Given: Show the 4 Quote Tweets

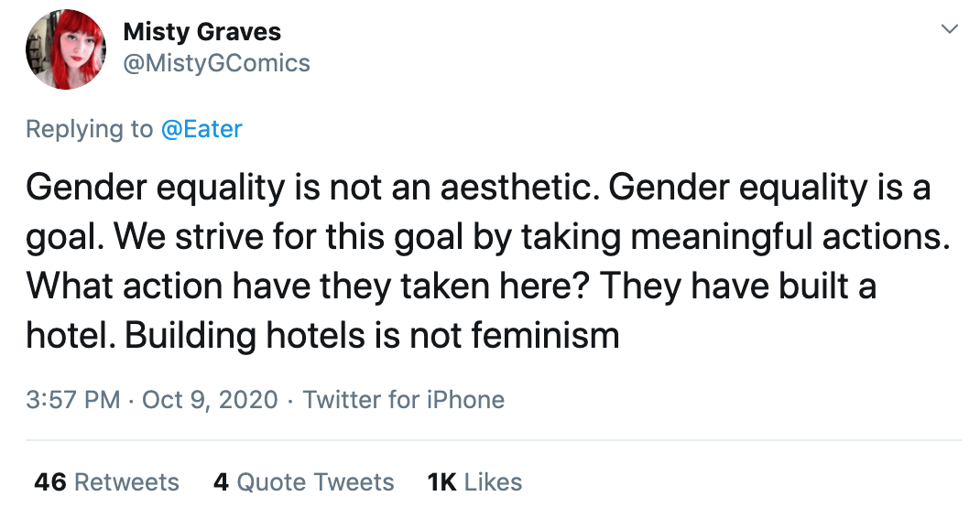Looking at the screenshot, I should tap(304, 481).
